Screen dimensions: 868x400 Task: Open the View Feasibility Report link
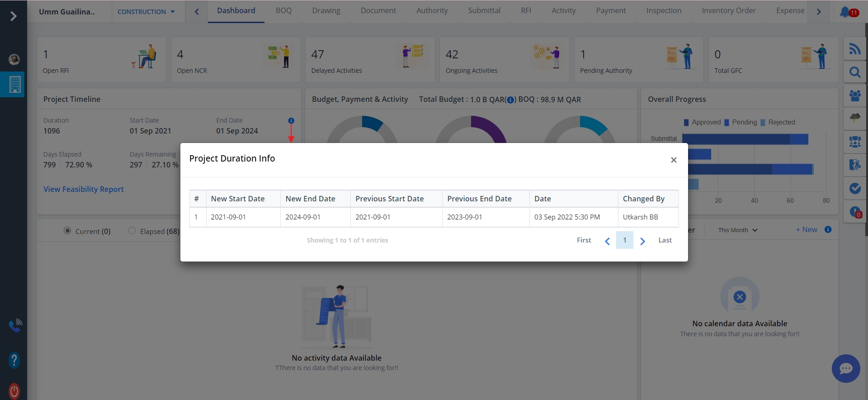point(84,189)
